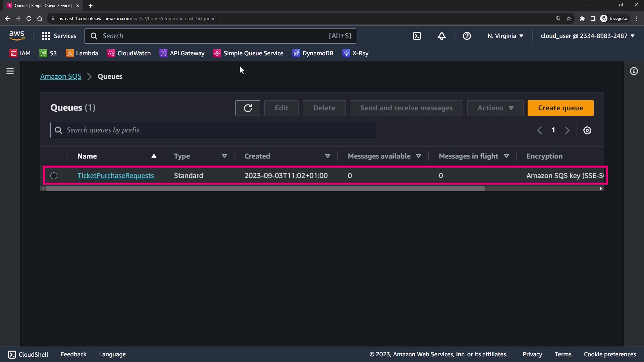Toggle the side navigation hamburger menu
Screen dimensions: 644x362
coord(10,71)
